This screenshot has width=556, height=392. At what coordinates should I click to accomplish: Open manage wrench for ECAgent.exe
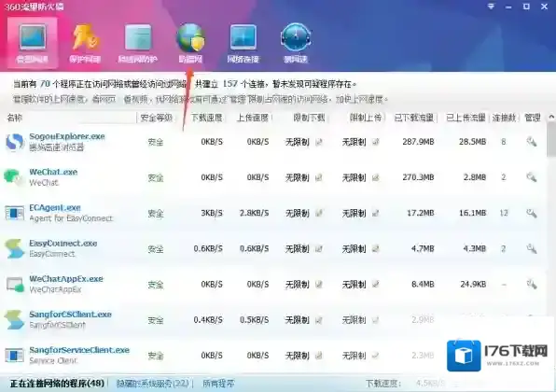[x=531, y=213]
